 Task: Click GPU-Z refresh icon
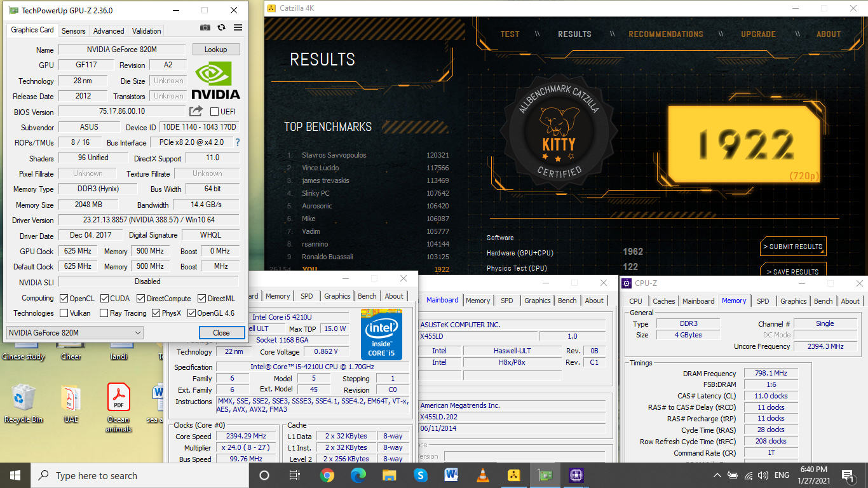[221, 27]
